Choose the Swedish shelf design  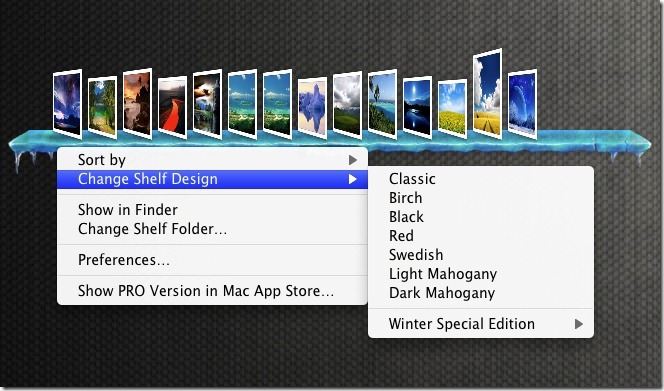point(416,255)
